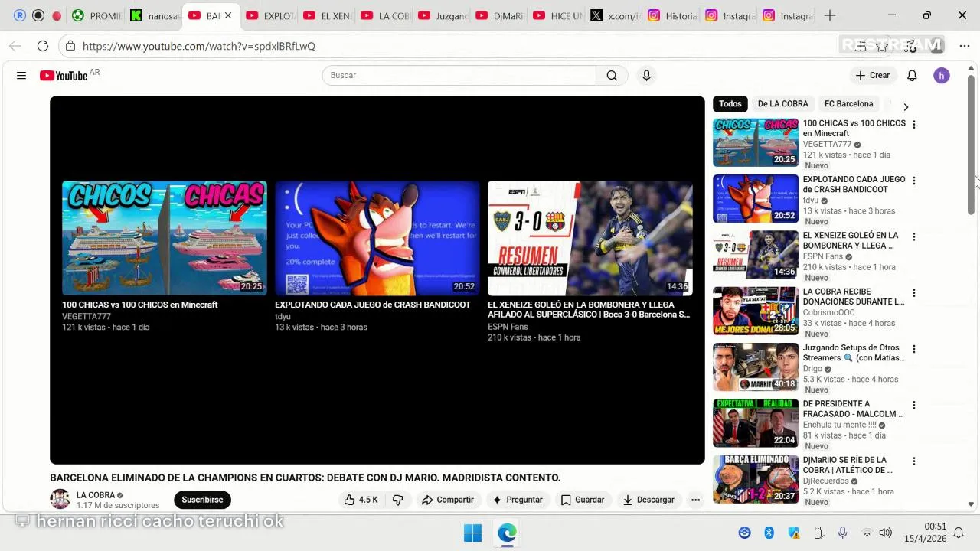This screenshot has width=980, height=551.
Task: Open the purple 'h' account avatar
Action: coord(942,75)
